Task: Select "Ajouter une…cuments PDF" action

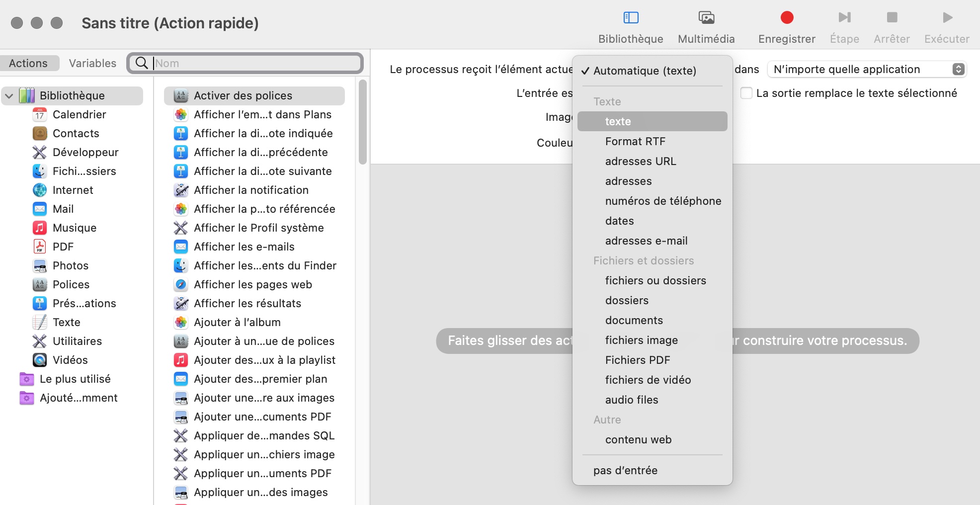Action: [x=254, y=417]
